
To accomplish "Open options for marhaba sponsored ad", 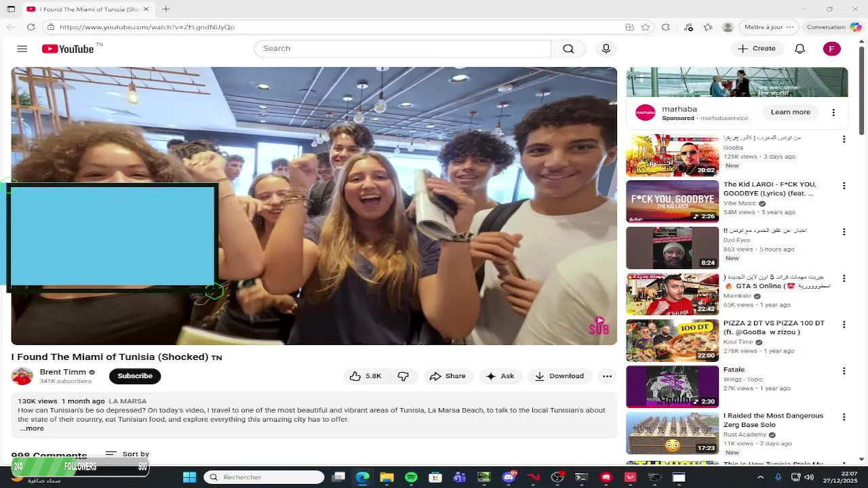I will [x=833, y=113].
